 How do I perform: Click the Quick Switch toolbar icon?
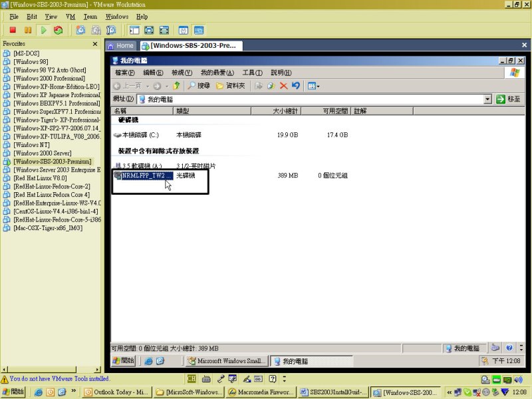pos(164,30)
